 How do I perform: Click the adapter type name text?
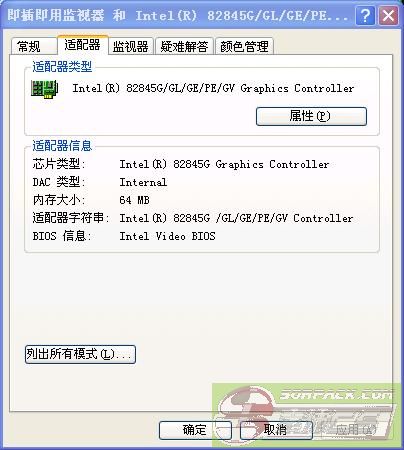[213, 88]
